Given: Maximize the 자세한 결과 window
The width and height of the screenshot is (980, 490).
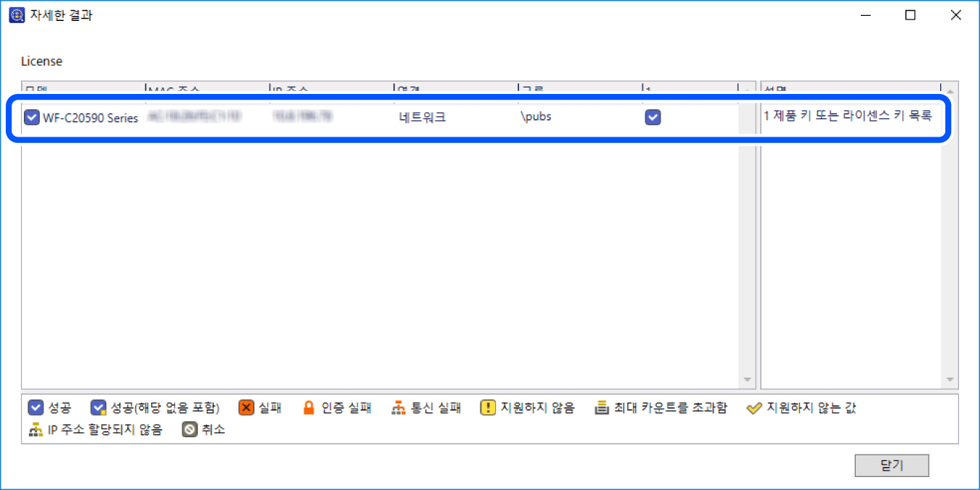Looking at the screenshot, I should (x=911, y=15).
